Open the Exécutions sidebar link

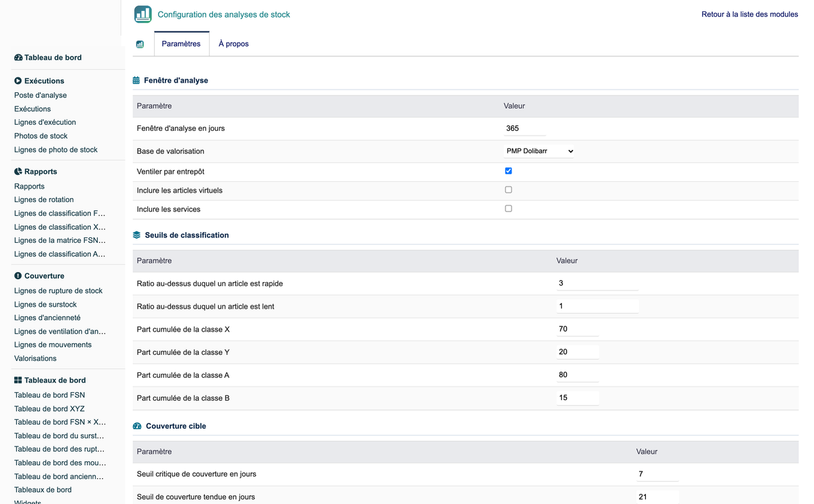pyautogui.click(x=33, y=109)
